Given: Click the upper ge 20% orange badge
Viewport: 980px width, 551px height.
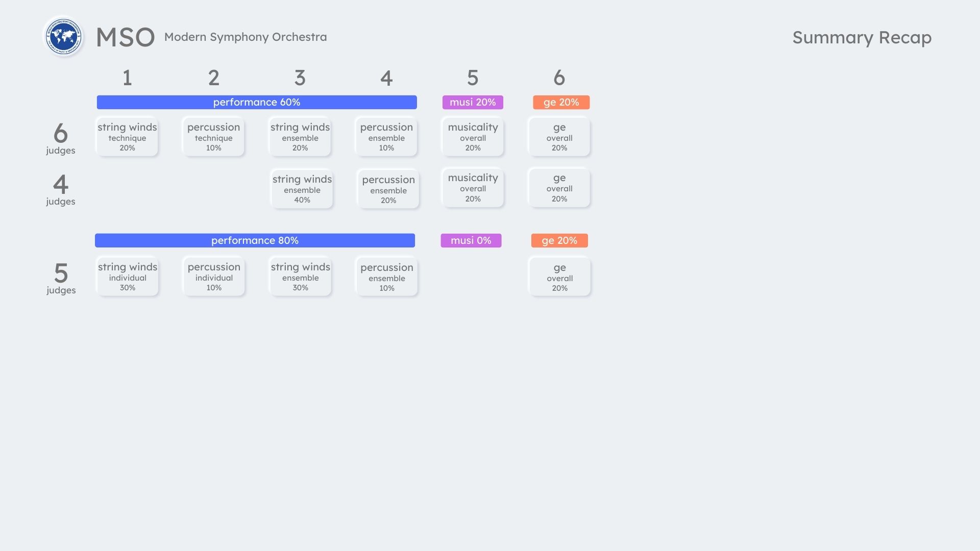Looking at the screenshot, I should 561,102.
